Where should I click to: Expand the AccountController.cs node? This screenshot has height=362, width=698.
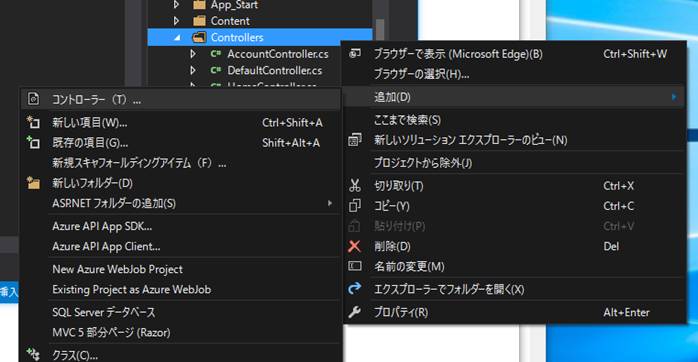(193, 54)
